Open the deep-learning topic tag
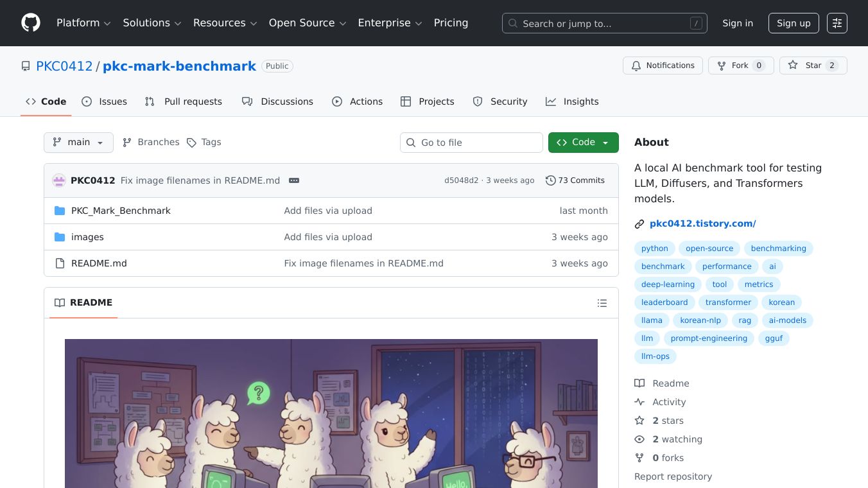Screen dimensions: 868x488 pos(668,284)
